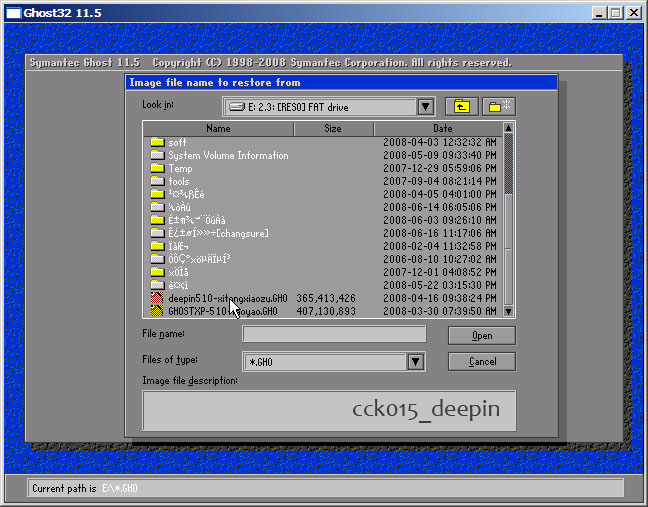Image resolution: width=648 pixels, height=507 pixels.
Task: Select the folder name ending with [changsure]
Action: 218,233
